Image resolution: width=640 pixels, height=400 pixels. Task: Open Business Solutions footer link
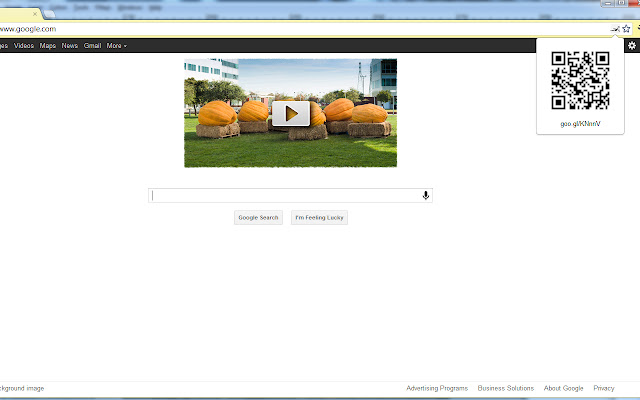click(x=506, y=388)
